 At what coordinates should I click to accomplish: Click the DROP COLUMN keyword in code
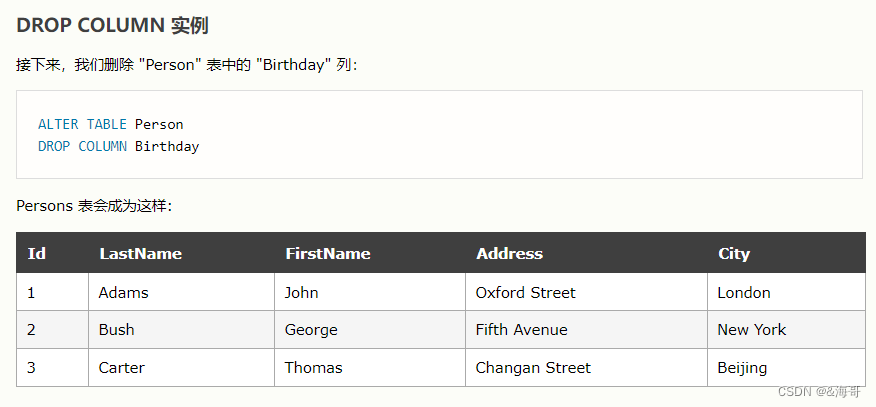pyautogui.click(x=82, y=146)
